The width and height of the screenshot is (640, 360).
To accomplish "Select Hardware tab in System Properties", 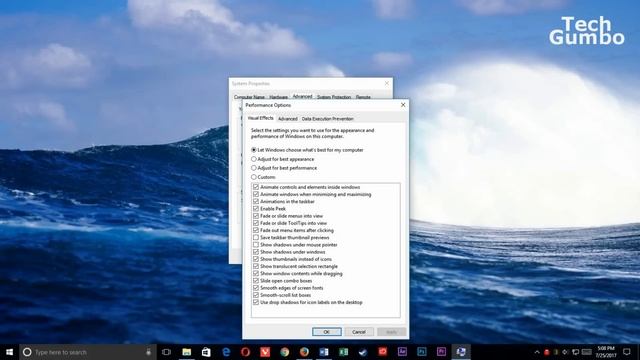I will click(278, 97).
